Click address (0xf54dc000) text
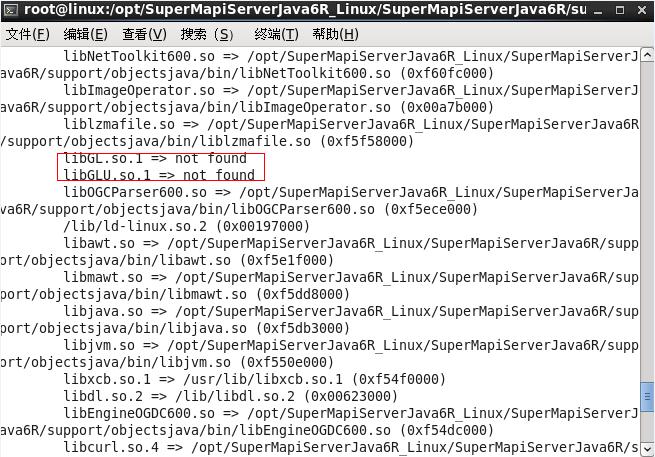The image size is (655, 457). 447,430
